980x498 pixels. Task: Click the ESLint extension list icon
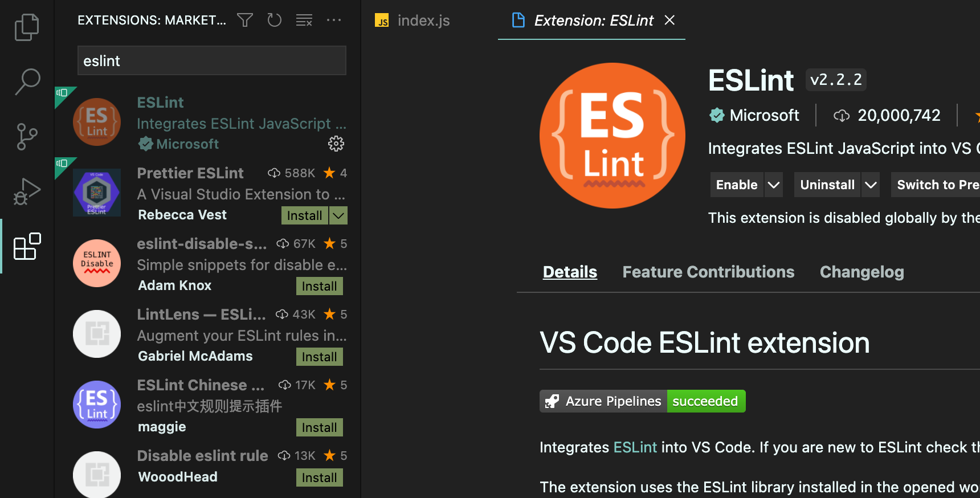[x=97, y=122]
